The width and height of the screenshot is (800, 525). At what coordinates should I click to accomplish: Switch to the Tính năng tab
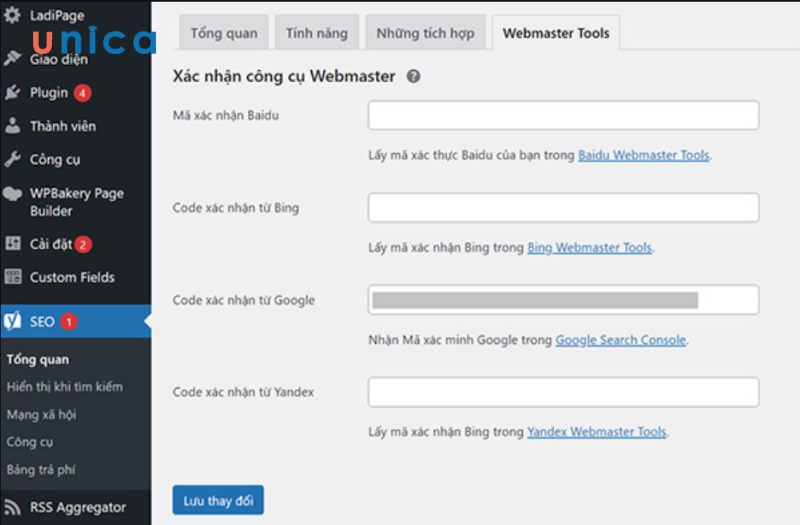point(316,33)
